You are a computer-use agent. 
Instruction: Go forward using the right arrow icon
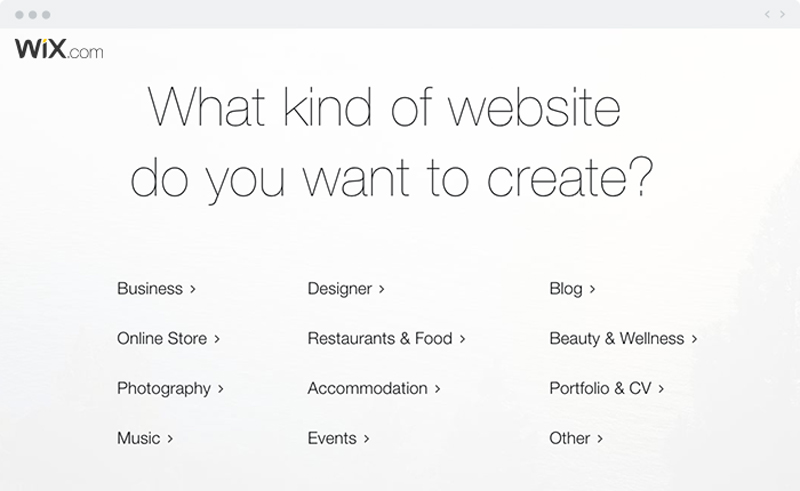pyautogui.click(x=782, y=14)
